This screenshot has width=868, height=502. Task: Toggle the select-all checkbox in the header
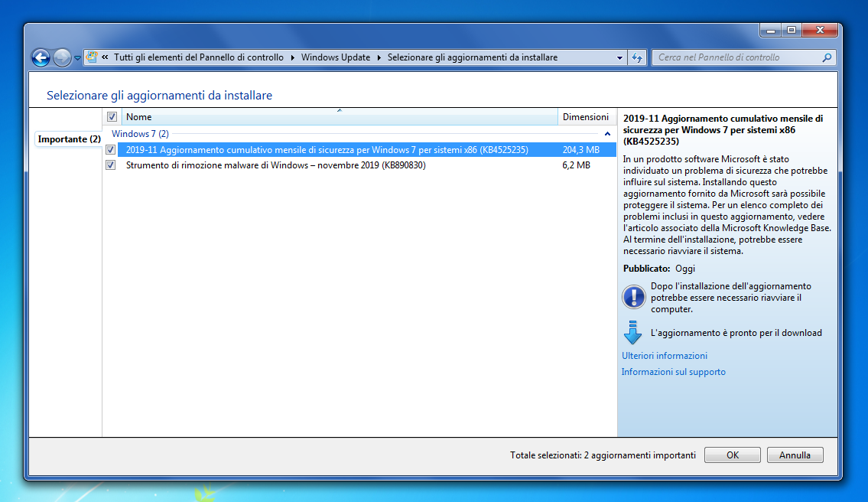[112, 117]
